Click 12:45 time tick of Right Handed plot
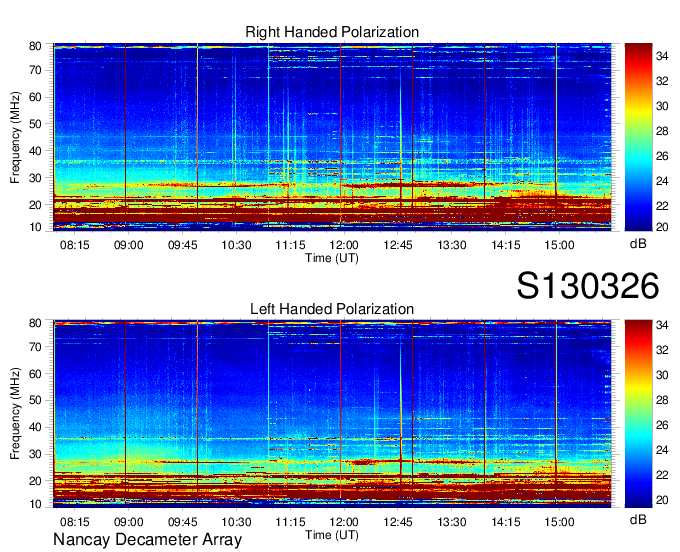The height and width of the screenshot is (552, 680). pyautogui.click(x=398, y=245)
